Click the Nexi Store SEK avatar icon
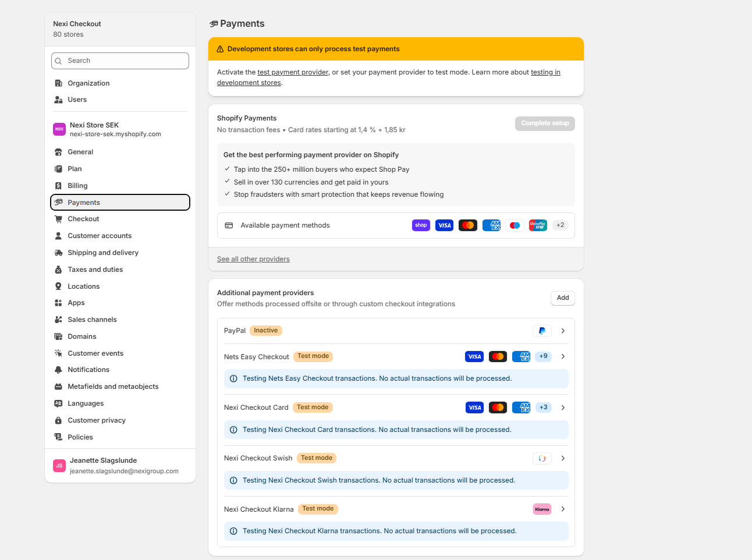 (59, 129)
